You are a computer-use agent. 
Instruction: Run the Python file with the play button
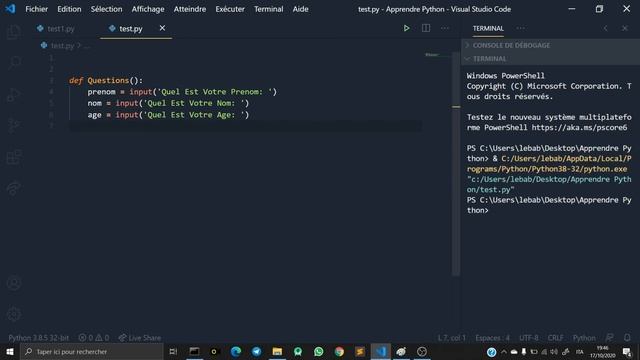[x=406, y=28]
